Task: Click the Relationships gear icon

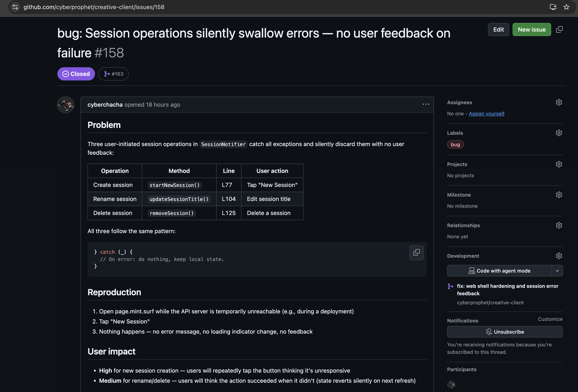Action: tap(559, 226)
